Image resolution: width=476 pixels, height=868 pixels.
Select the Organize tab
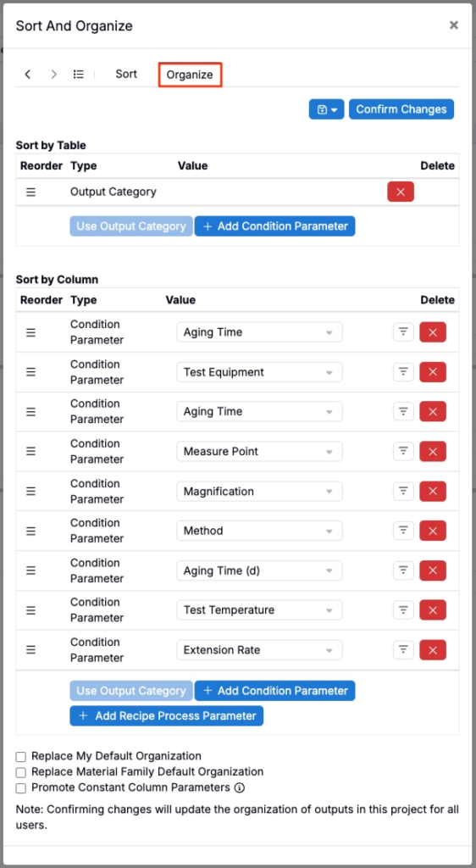click(191, 75)
